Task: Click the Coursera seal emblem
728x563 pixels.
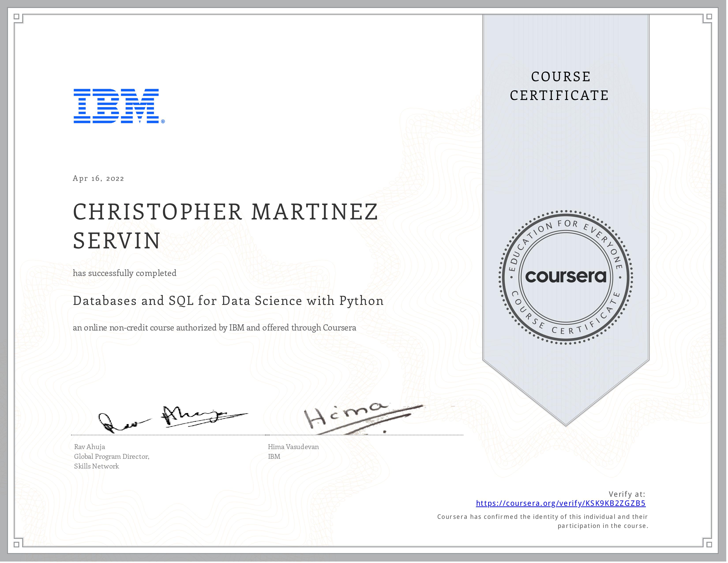Action: point(566,277)
